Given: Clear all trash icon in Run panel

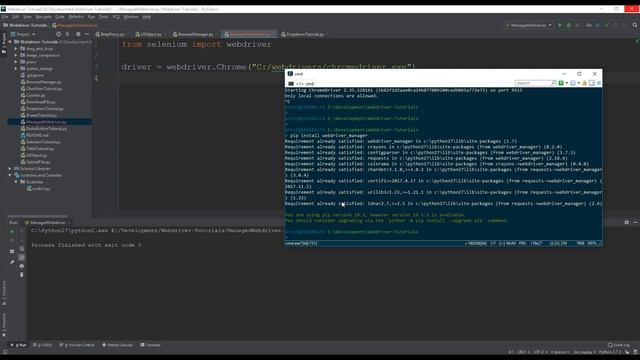Looking at the screenshot, I should coord(22,275).
